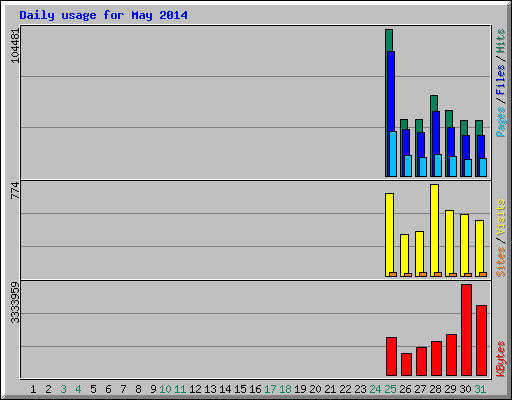The image size is (512, 400).
Task: Click the day 29 axis label
Action: (450, 389)
